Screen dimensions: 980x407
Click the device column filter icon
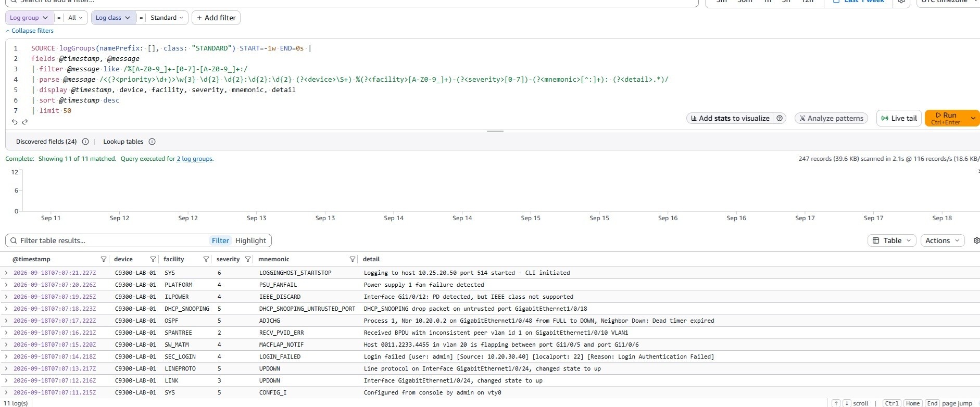pos(153,259)
